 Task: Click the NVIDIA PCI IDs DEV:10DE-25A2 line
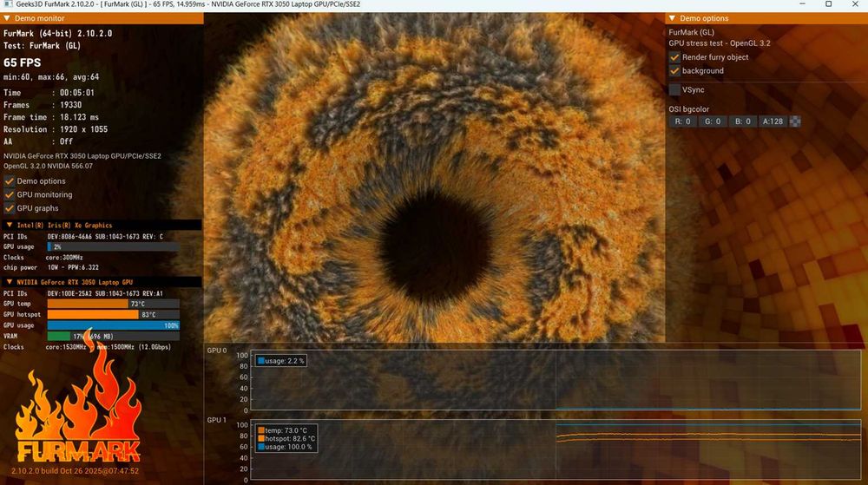pos(83,293)
